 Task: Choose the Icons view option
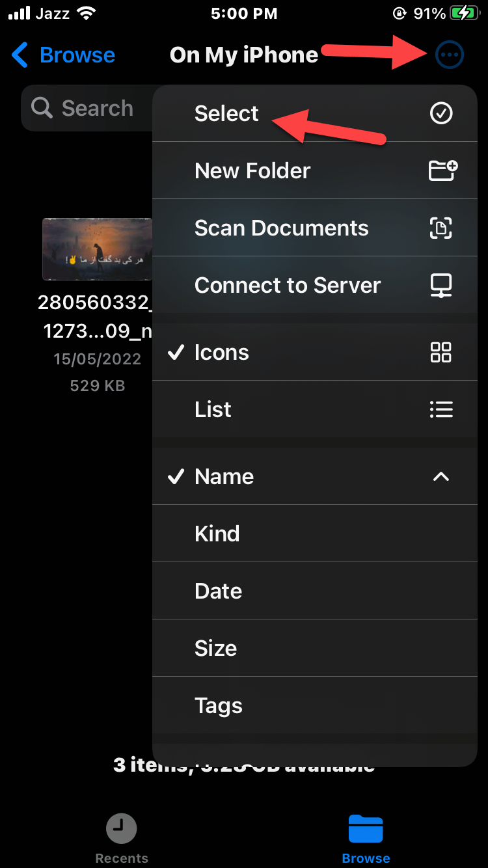coord(222,352)
